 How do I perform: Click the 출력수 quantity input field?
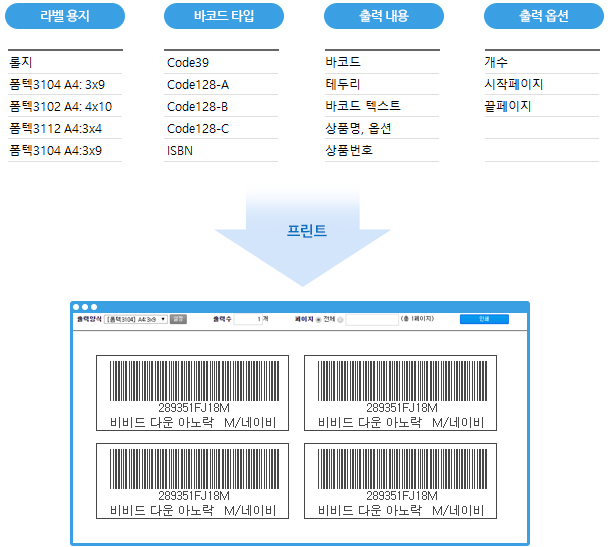(248, 319)
